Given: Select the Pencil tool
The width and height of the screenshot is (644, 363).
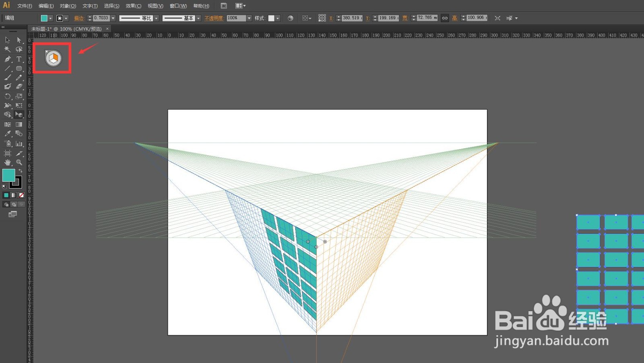Looking at the screenshot, I should coord(19,77).
